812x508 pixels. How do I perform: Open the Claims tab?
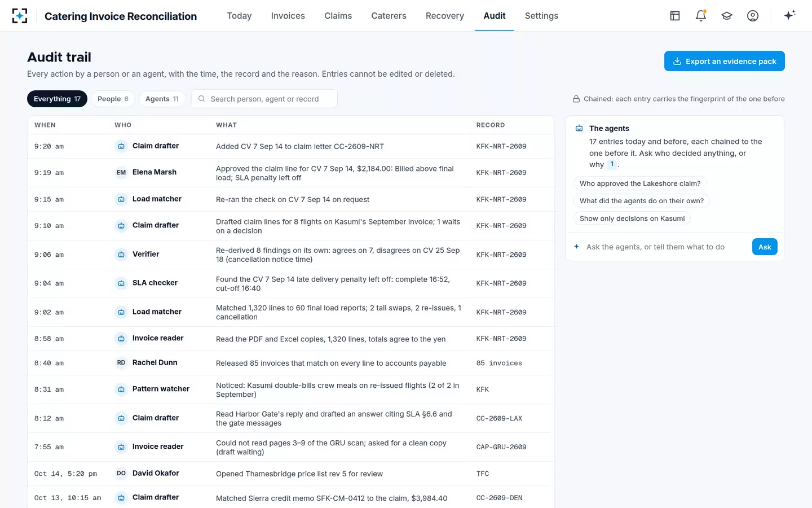click(338, 16)
